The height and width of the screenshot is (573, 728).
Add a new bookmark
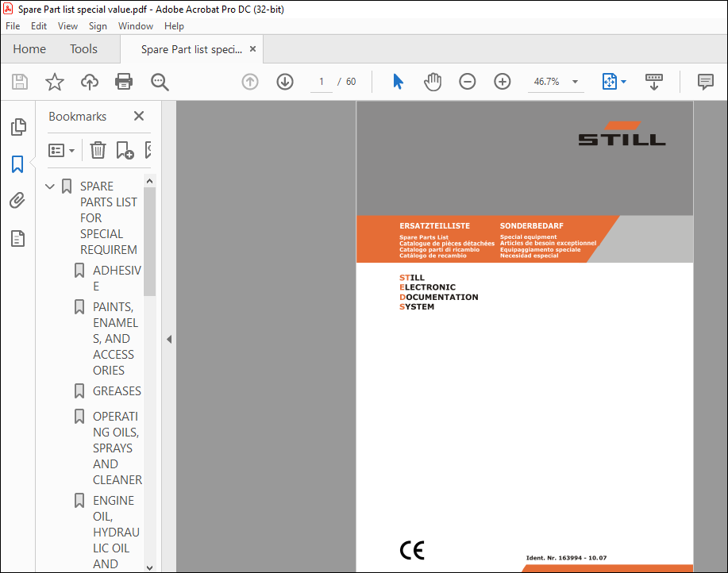pyautogui.click(x=125, y=150)
